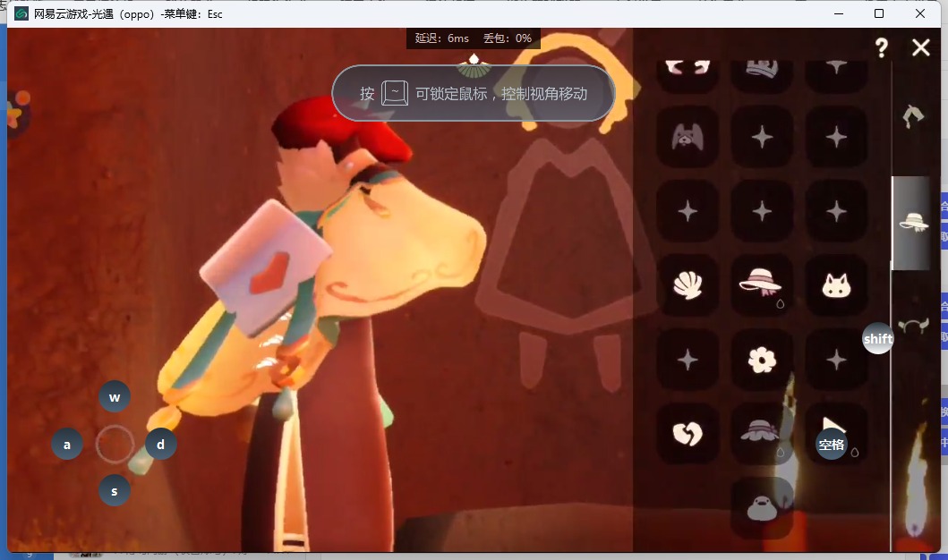This screenshot has width=948, height=560.
Task: Equip the duck head accessory
Action: click(761, 508)
